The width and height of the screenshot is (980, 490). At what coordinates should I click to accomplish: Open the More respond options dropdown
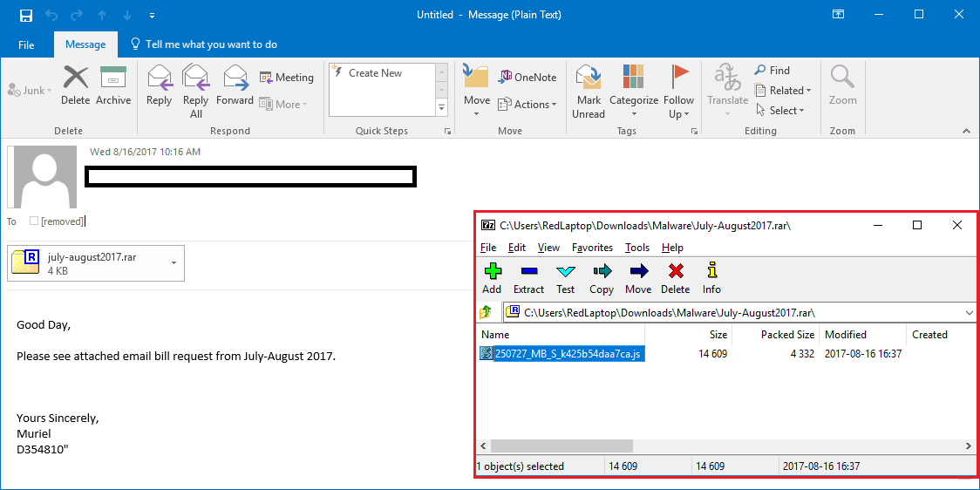point(283,105)
